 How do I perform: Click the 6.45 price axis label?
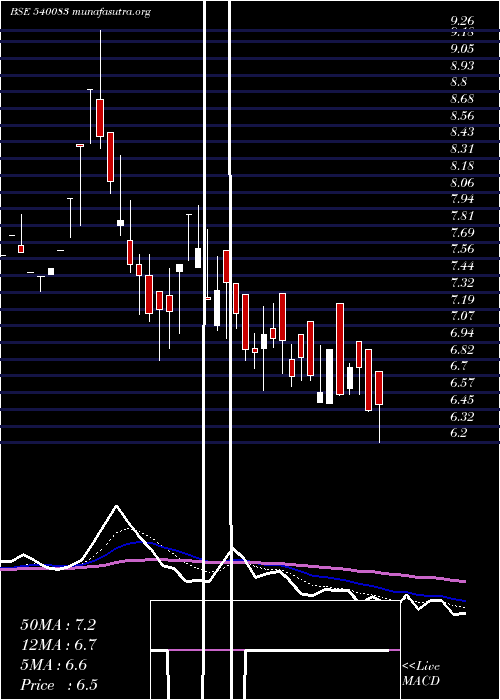point(462,400)
